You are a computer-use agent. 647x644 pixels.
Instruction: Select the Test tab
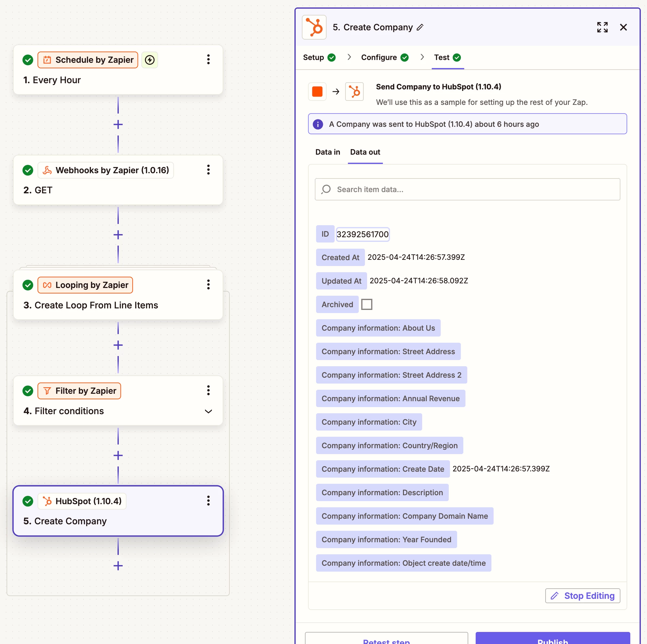448,57
